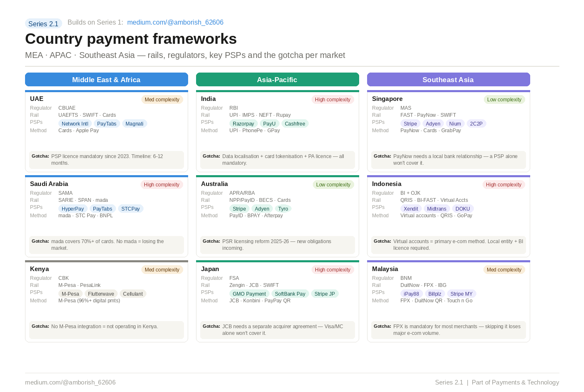Click the India gotcha on data localisation

pos(277,160)
